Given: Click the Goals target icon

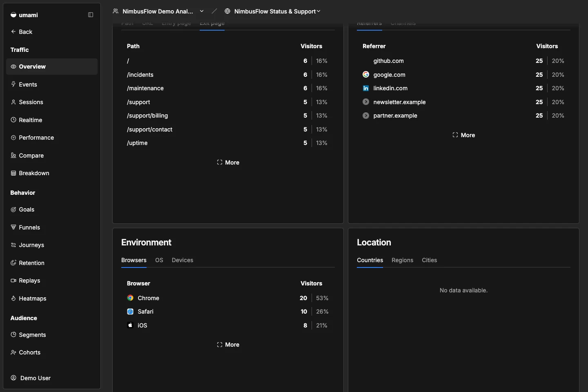Looking at the screenshot, I should pos(13,209).
